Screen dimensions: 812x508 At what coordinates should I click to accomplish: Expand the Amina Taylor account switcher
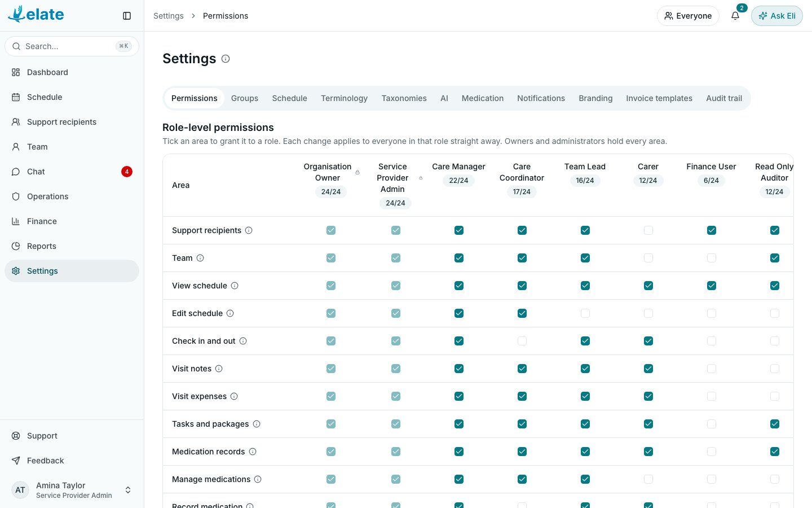72,490
